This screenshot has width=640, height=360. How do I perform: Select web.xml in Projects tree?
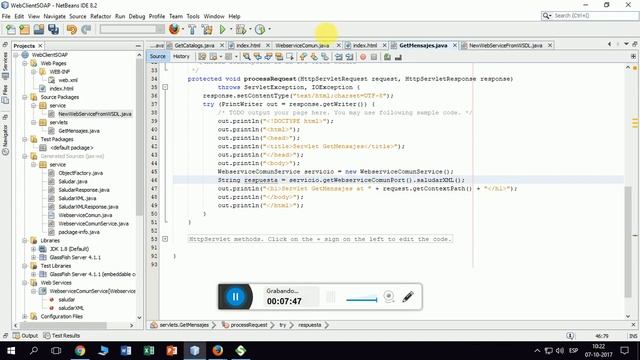click(x=68, y=80)
